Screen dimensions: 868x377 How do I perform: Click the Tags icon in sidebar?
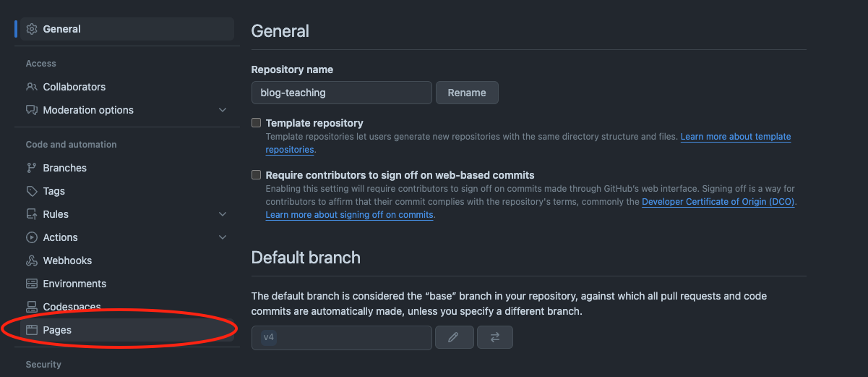coord(32,191)
